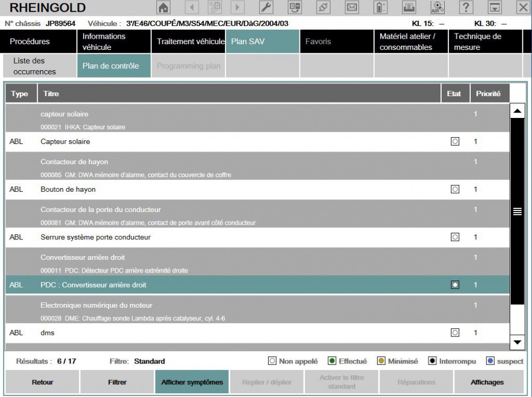Open the AIR search icon
The width and height of the screenshot is (532, 397).
coord(438,7)
